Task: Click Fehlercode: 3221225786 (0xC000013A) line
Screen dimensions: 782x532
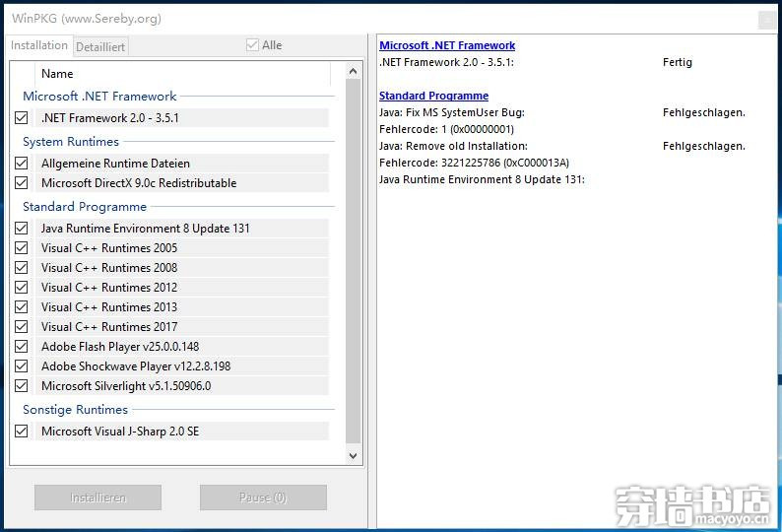Action: click(475, 163)
